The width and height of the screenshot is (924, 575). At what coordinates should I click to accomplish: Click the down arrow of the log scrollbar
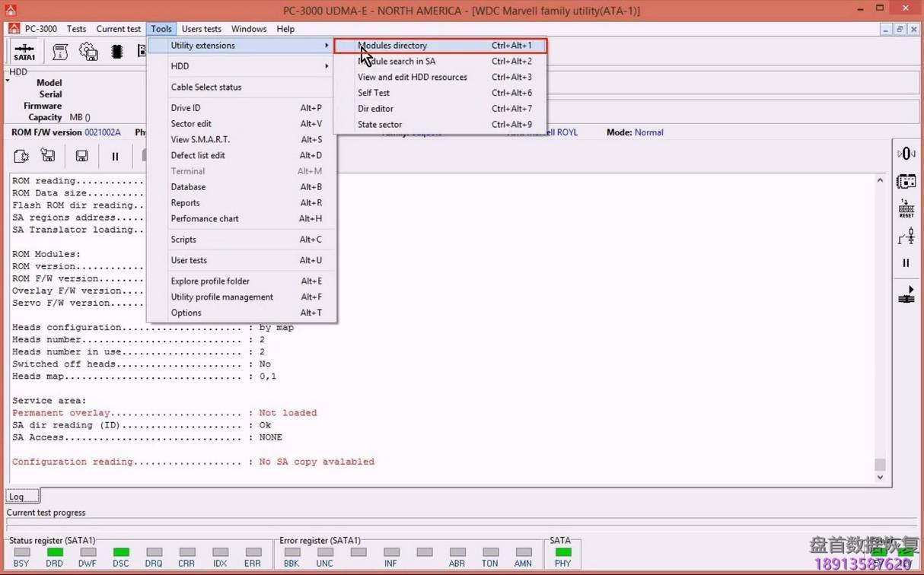pos(880,478)
